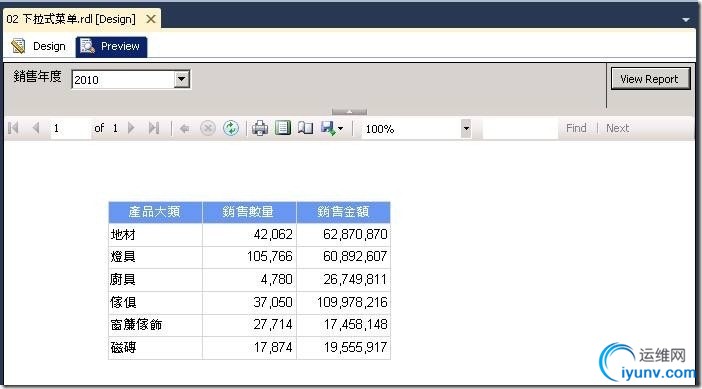Click the 26,749,811 amount cell
The height and width of the screenshot is (389, 702).
tap(343, 280)
